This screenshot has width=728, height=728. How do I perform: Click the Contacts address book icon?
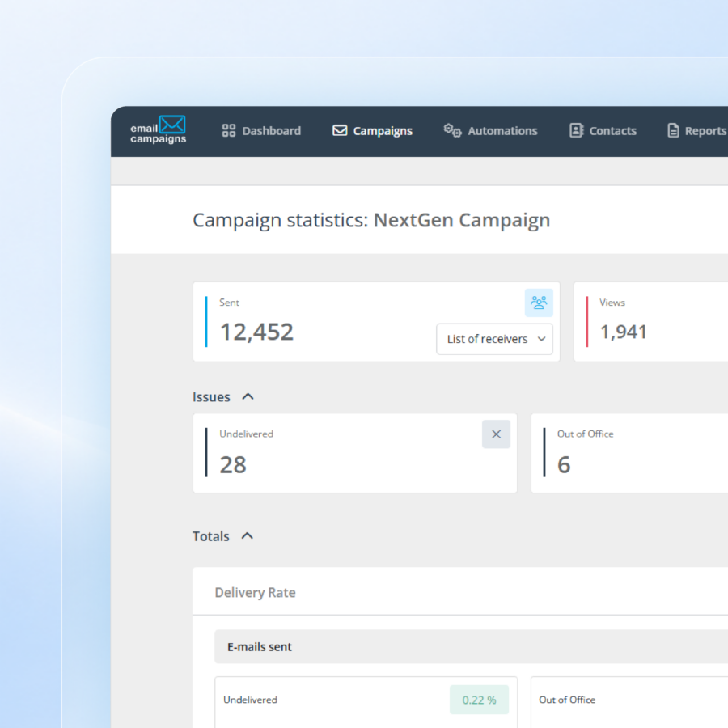pos(576,130)
